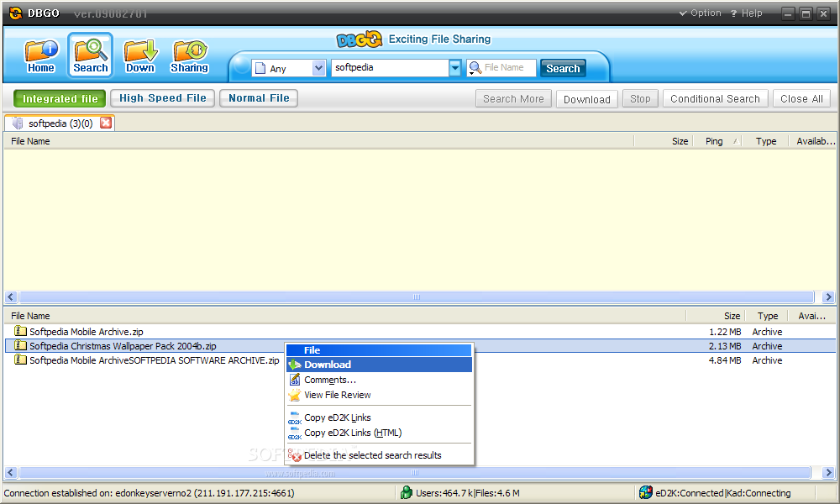Screen dimensions: 840x504
Task: Click the 1.22 MB size value
Action: (725, 332)
